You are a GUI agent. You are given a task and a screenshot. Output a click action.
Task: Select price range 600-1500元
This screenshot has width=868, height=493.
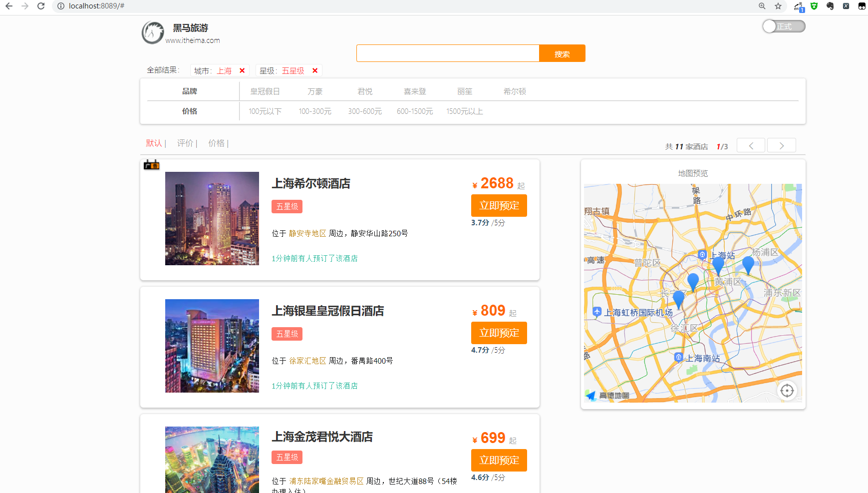415,111
